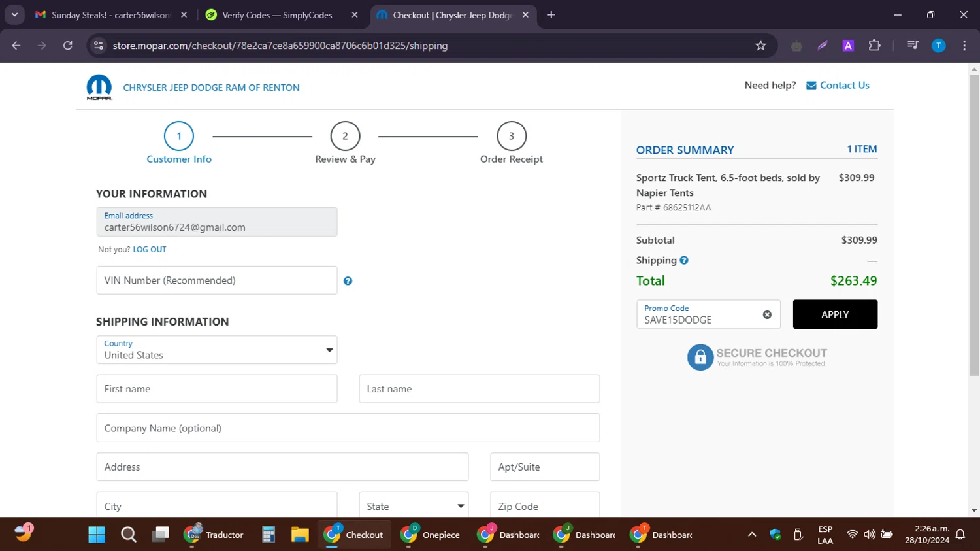Click the Shipping info question mark icon
This screenshot has width=980, height=551.
tap(684, 260)
